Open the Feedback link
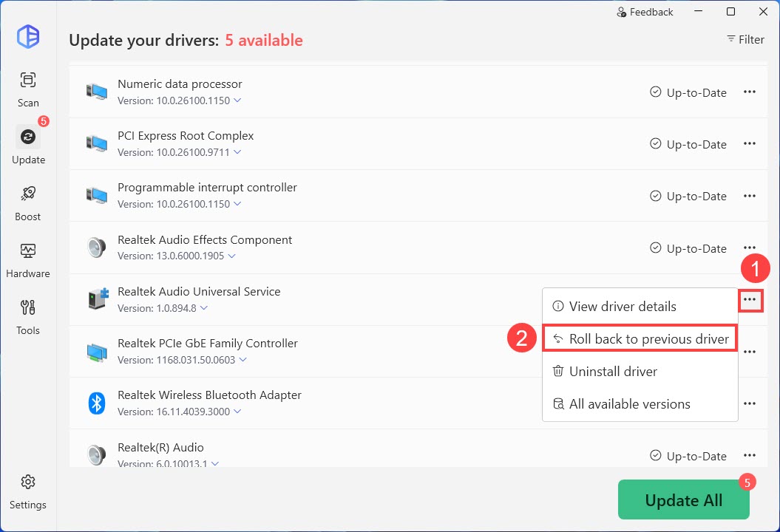Viewport: 780px width, 532px height. tap(645, 12)
